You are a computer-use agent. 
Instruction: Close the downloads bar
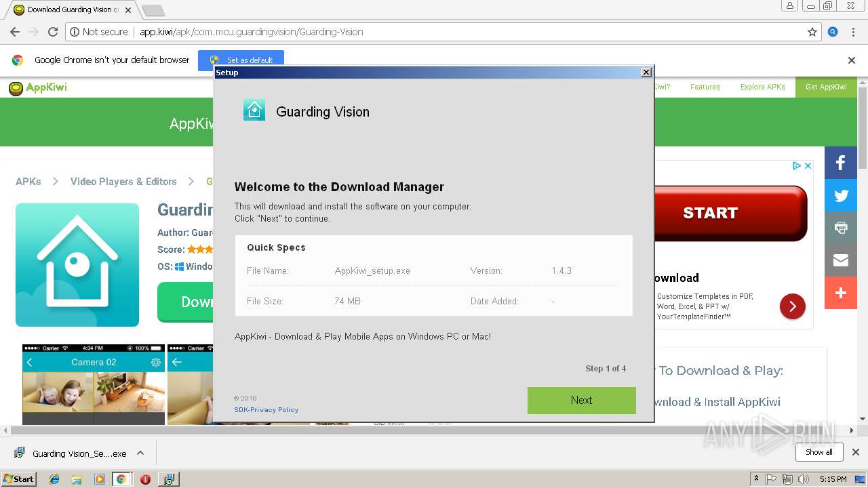click(x=856, y=452)
